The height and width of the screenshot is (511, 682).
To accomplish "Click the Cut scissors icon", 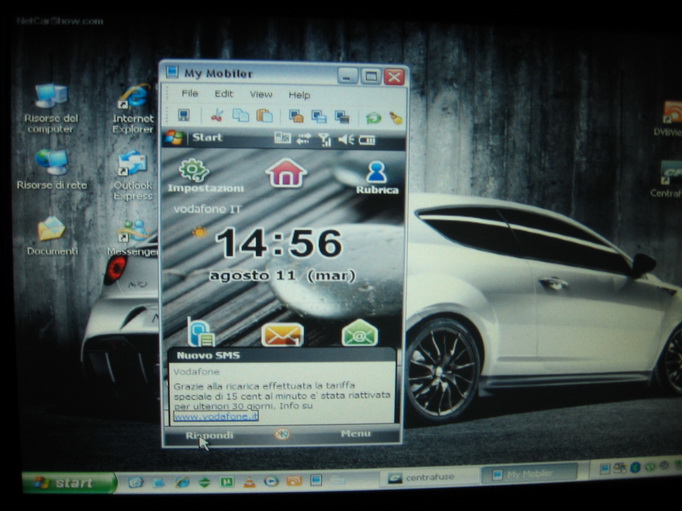I will click(x=217, y=115).
